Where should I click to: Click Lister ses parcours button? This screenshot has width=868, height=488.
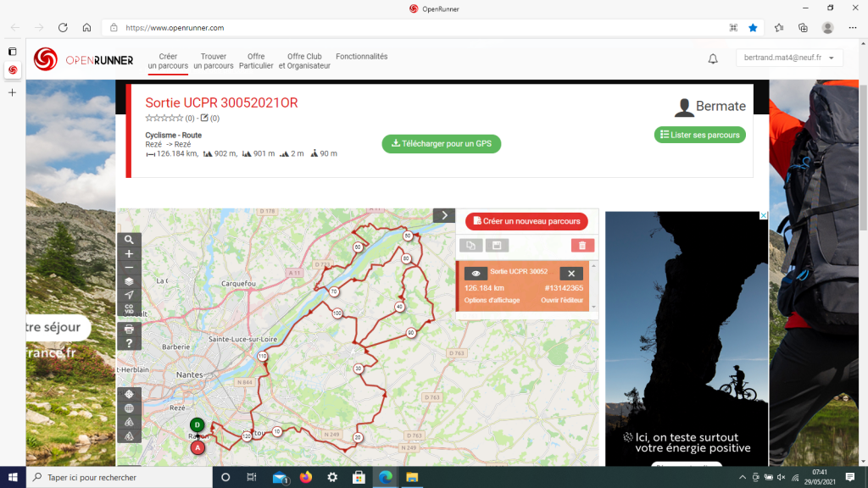tap(700, 135)
